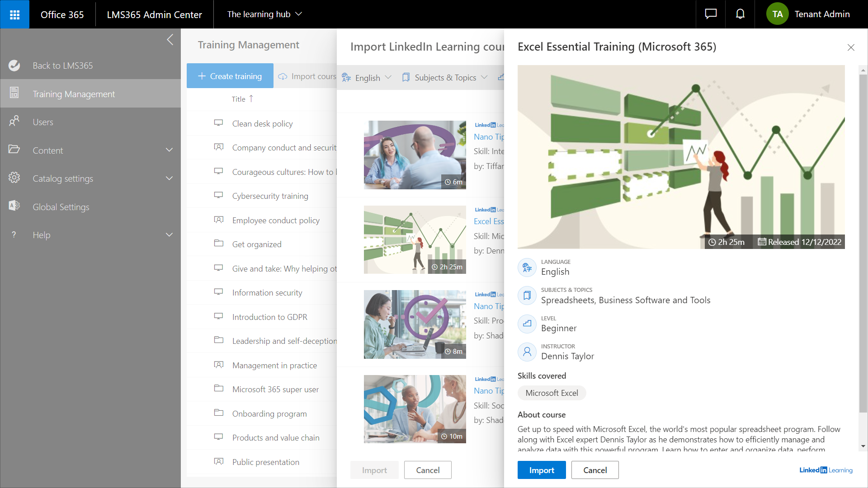Click the Create training button
The image size is (868, 488).
(230, 76)
